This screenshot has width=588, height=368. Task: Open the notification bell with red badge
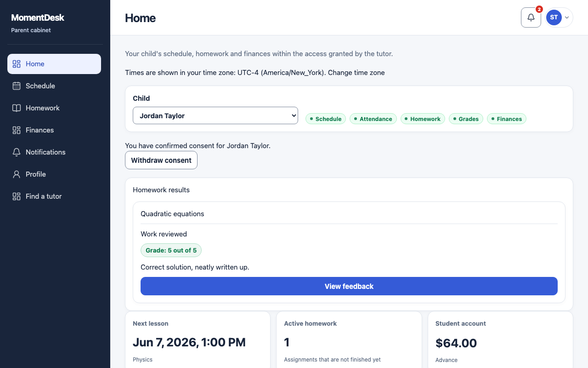[531, 17]
